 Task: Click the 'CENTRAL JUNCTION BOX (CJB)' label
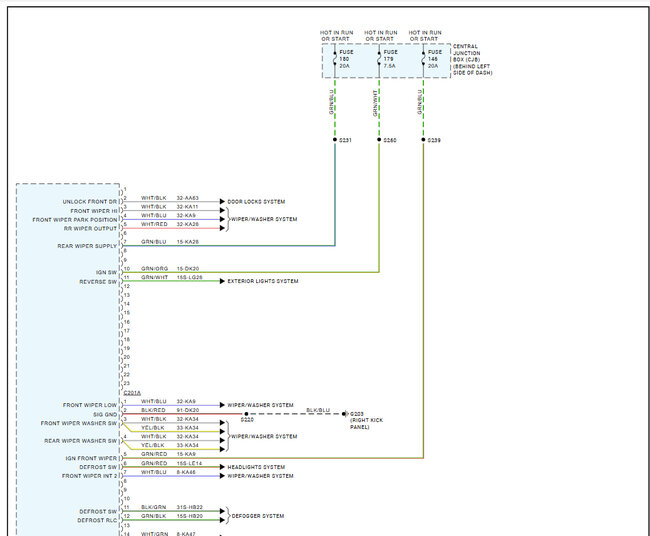click(467, 53)
